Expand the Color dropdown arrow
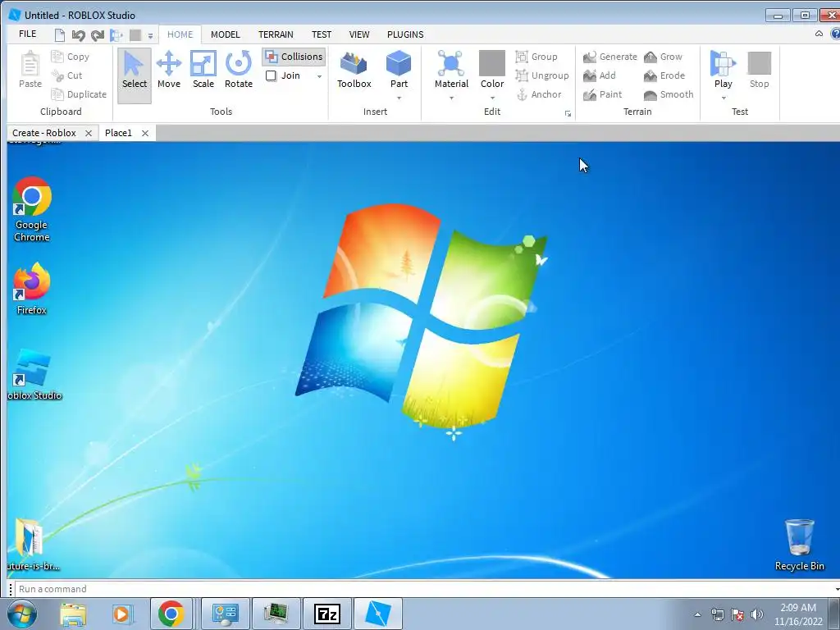Image resolution: width=840 pixels, height=630 pixels. (x=492, y=98)
